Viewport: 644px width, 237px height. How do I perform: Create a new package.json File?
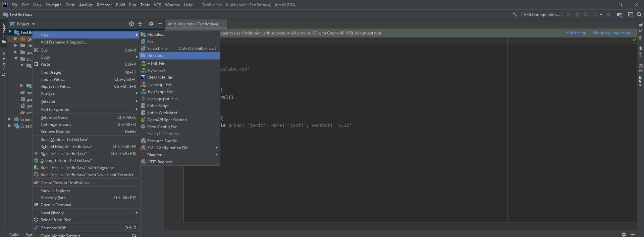click(180, 98)
